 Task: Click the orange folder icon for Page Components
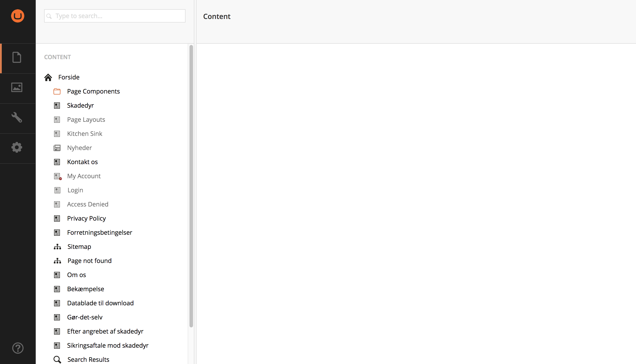pyautogui.click(x=57, y=91)
